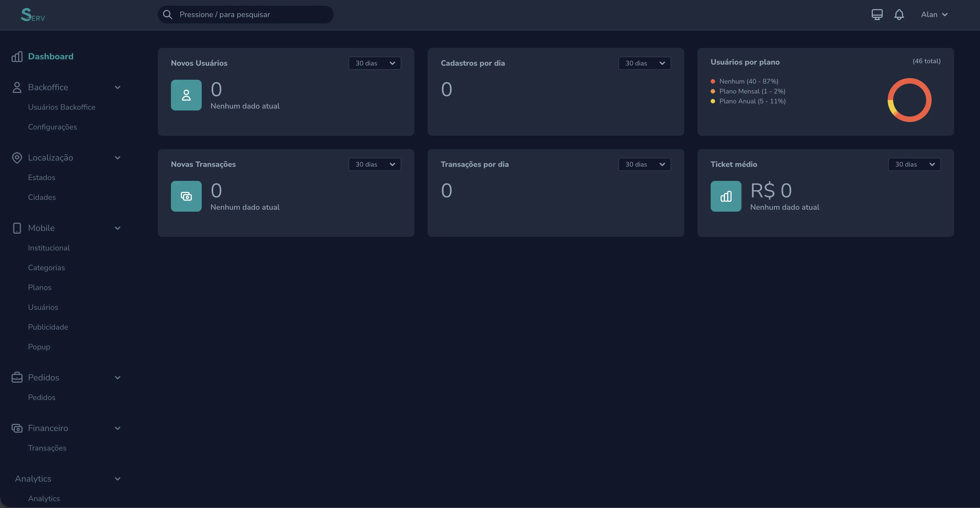Click the search magnifier icon

tap(167, 15)
